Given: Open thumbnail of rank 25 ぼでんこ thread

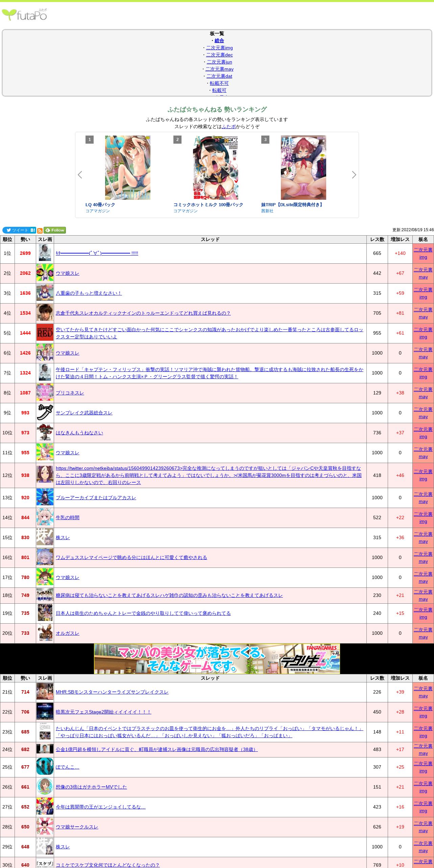Looking at the screenshot, I should coord(45,767).
